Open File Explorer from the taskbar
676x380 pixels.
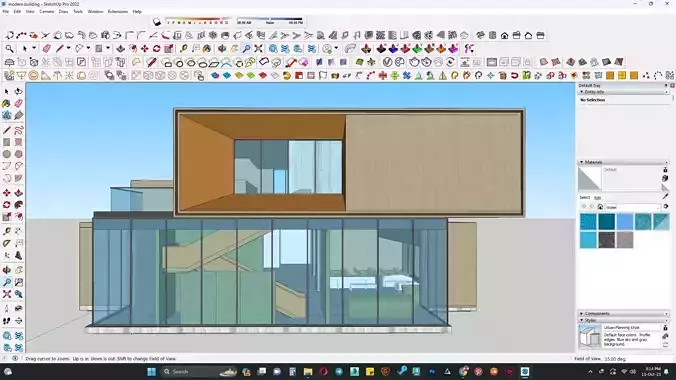point(308,372)
